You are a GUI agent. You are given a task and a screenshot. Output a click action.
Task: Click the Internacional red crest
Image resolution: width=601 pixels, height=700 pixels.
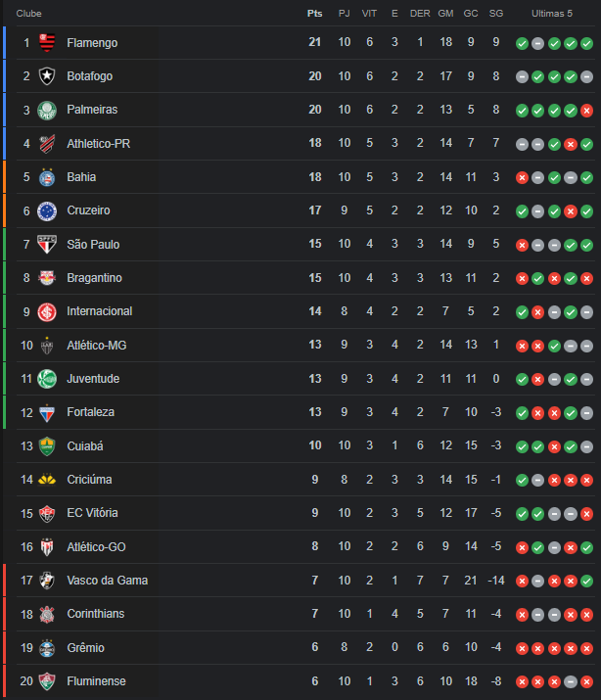click(x=47, y=312)
